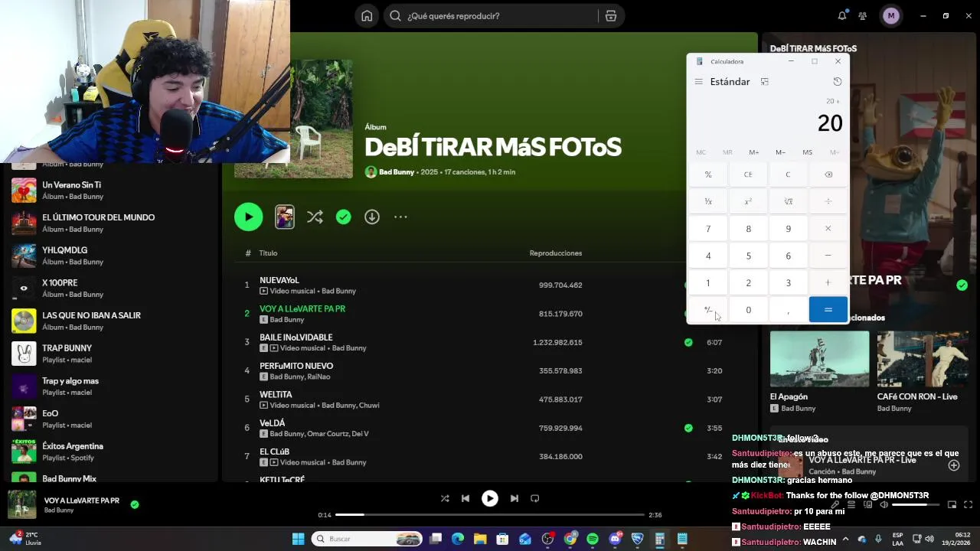Viewport: 980px width, 551px height.
Task: Select track PERFuMITO NUEVO
Action: click(296, 366)
